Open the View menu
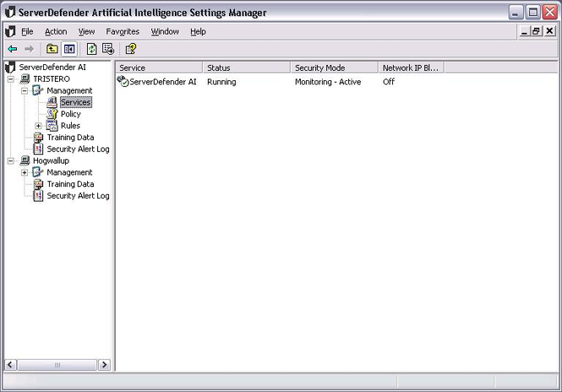Screen dimensions: 562x392 coord(87,31)
